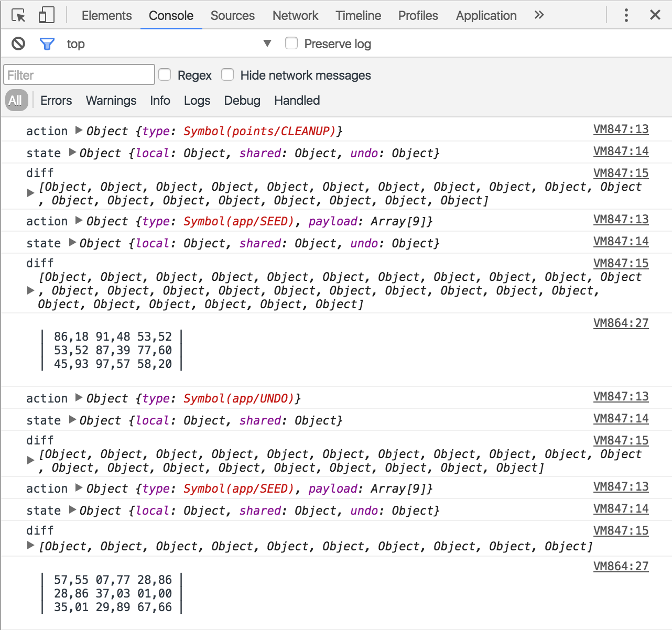Expand the points/CLEANUP action object
The height and width of the screenshot is (630, 672).
click(79, 130)
